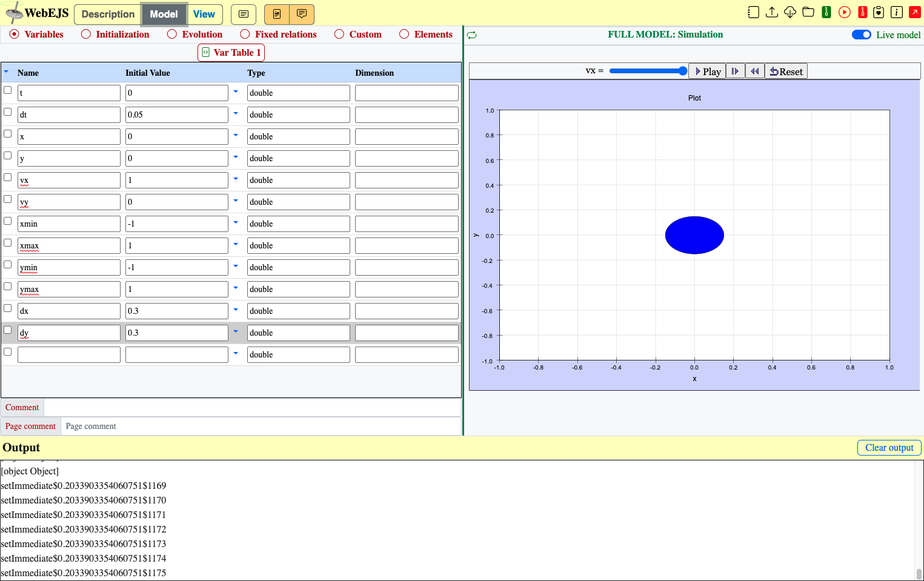Image resolution: width=924 pixels, height=581 pixels.
Task: Click the Play button
Action: (708, 71)
